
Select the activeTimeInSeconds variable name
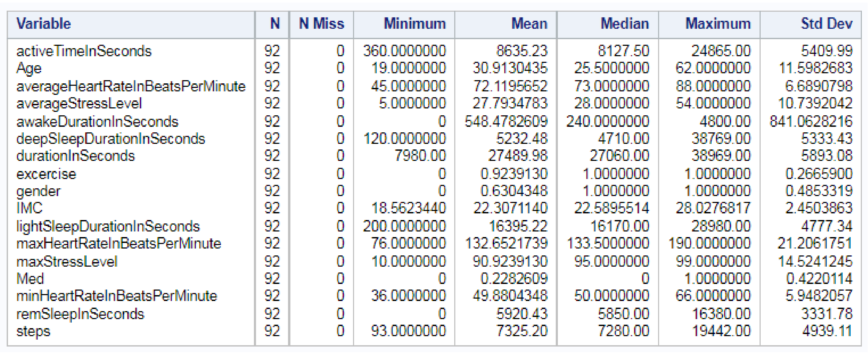point(84,51)
